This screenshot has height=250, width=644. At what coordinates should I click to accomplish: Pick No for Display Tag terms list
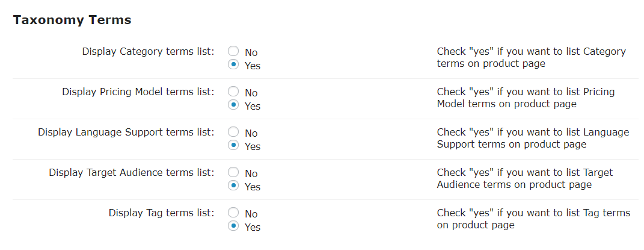pyautogui.click(x=234, y=213)
